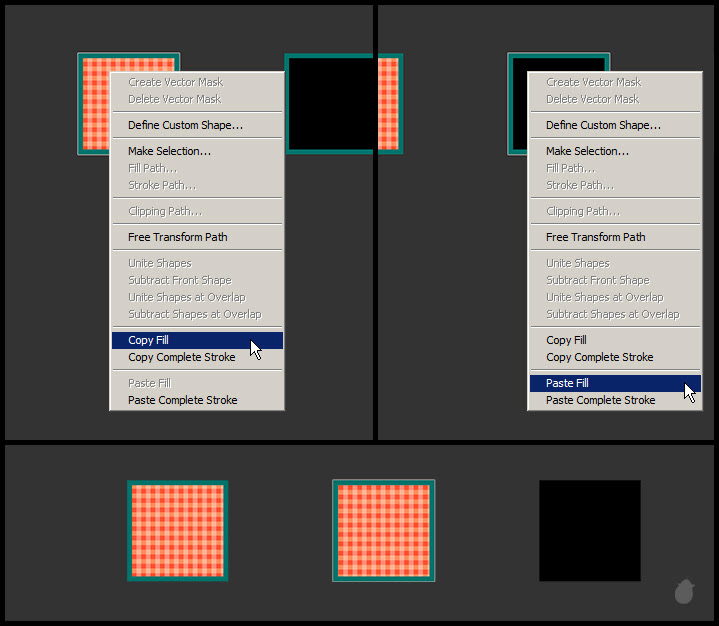Image resolution: width=719 pixels, height=626 pixels.
Task: Click Stroke Path in left menu
Action: point(197,185)
